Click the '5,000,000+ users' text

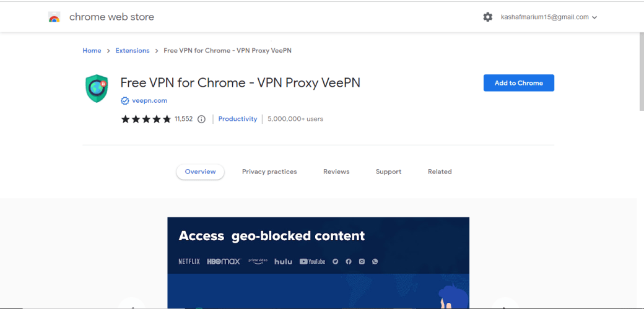295,119
